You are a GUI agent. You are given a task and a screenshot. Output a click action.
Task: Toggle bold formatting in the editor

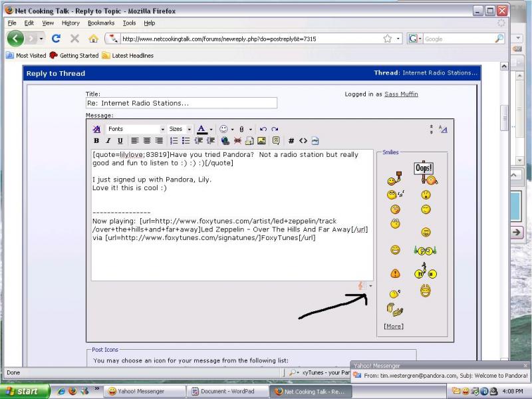[x=96, y=141]
